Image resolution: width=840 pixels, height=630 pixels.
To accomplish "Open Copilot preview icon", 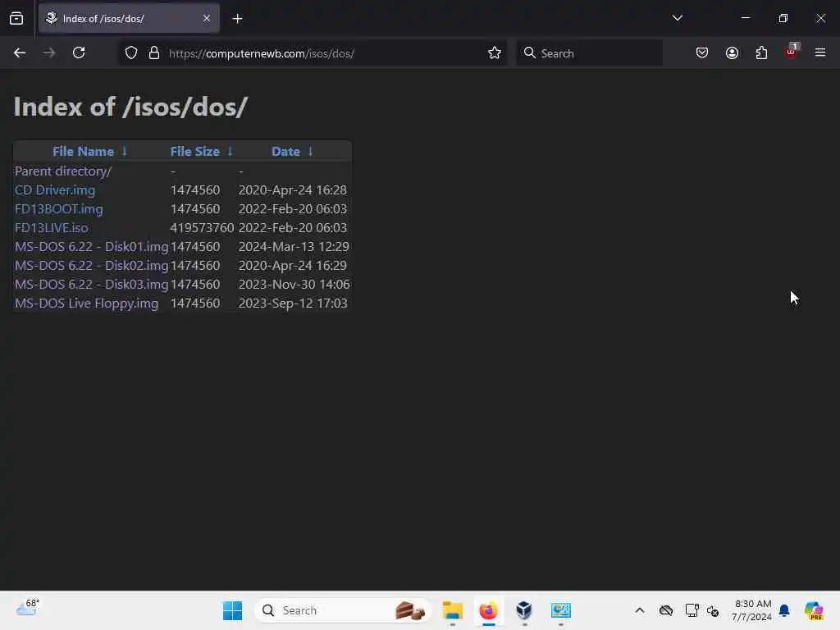I will point(813,610).
